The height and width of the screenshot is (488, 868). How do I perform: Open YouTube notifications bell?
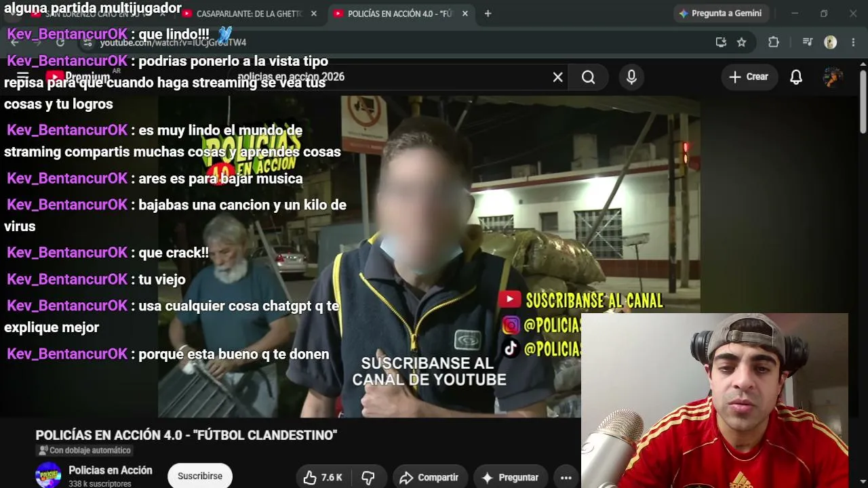(x=796, y=77)
